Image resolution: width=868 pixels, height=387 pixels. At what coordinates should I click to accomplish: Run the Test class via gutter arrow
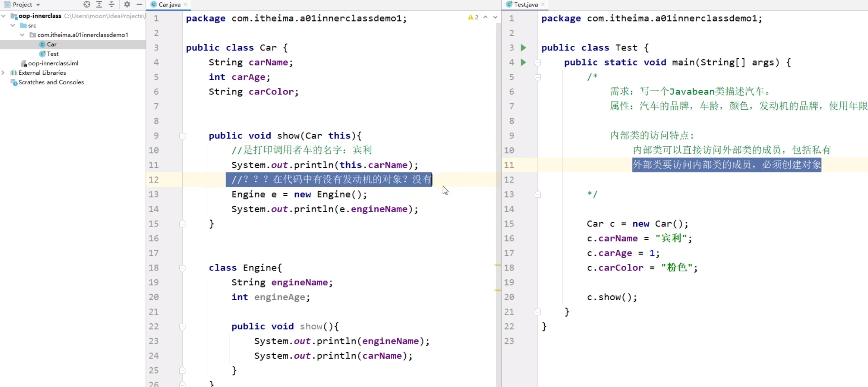523,48
